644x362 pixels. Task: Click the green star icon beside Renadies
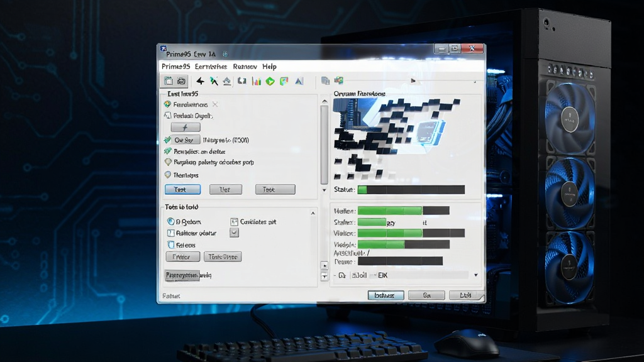click(x=167, y=151)
